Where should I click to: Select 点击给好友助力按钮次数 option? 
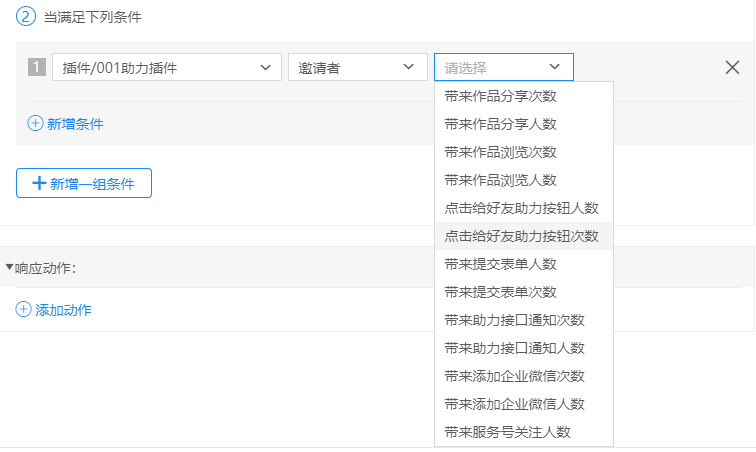pyautogui.click(x=524, y=236)
